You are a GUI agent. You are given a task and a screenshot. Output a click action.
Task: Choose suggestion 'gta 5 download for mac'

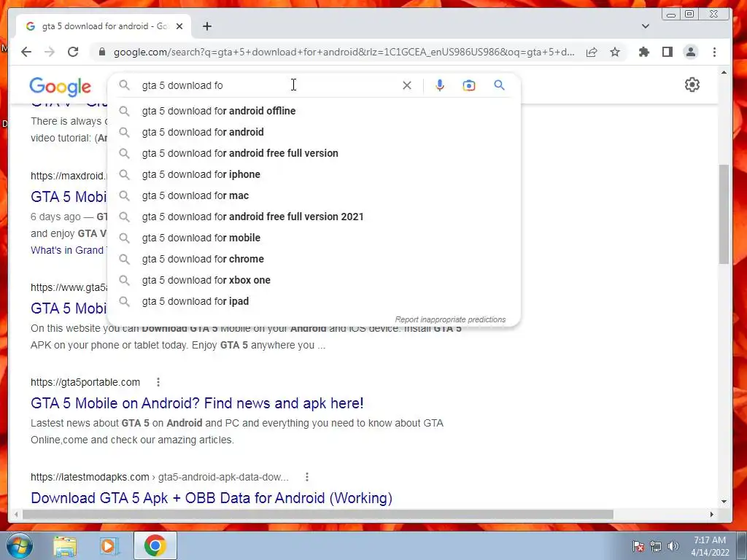(x=314, y=195)
